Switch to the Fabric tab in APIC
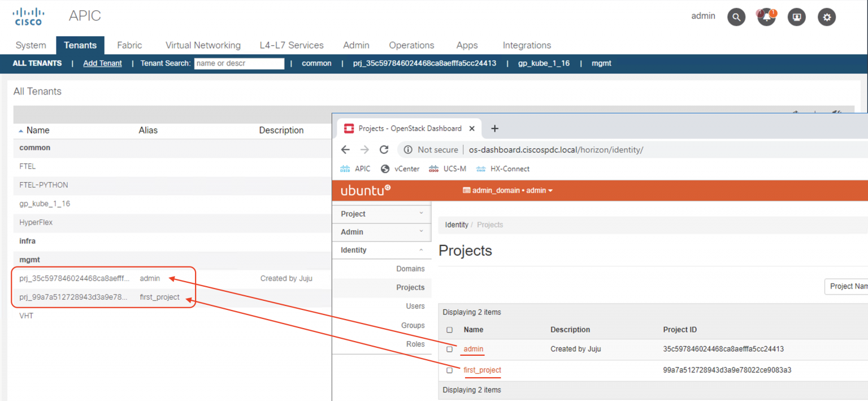Viewport: 868px width, 401px height. (129, 45)
